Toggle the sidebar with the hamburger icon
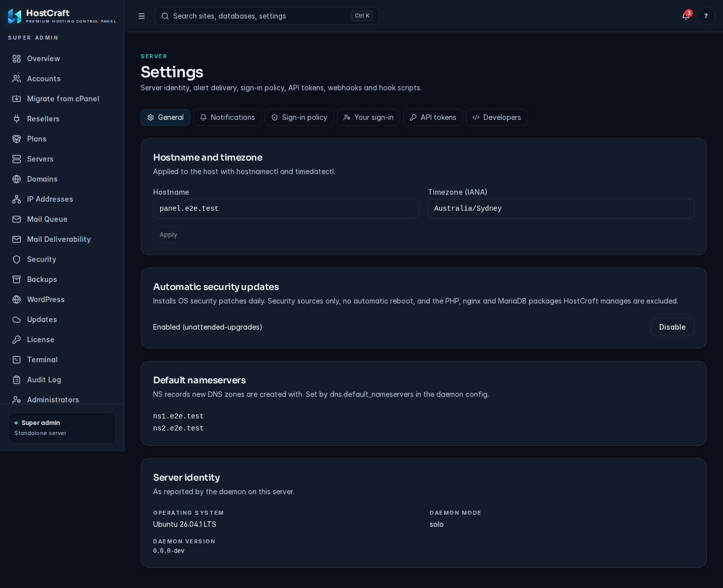Viewport: 723px width, 588px height. [x=142, y=16]
